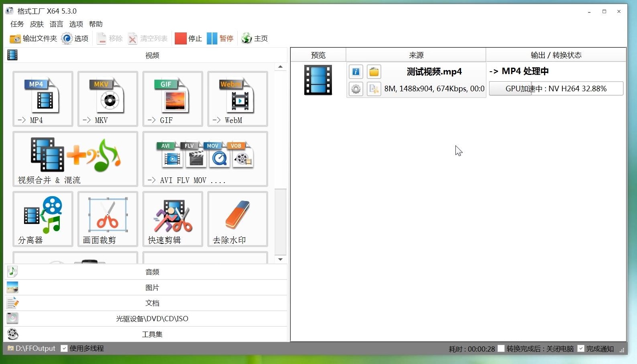The height and width of the screenshot is (364, 637).
Task: Click the 预览 column header
Action: coord(318,55)
